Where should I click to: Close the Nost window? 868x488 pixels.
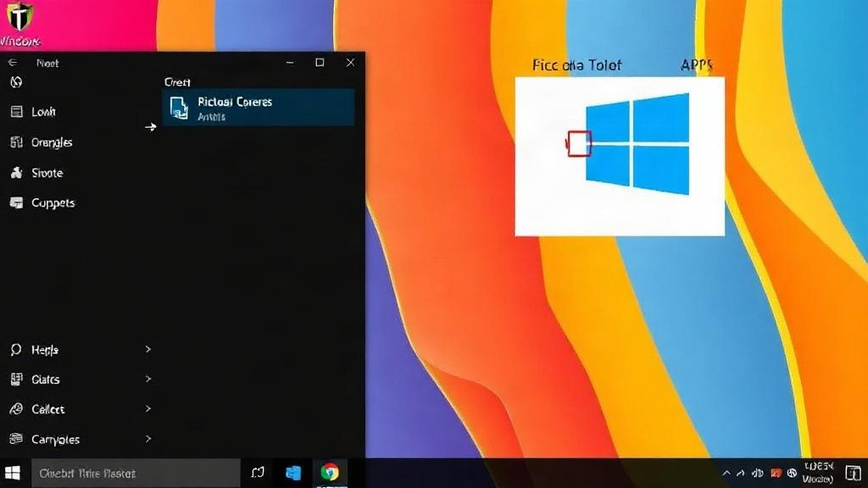pyautogui.click(x=350, y=63)
